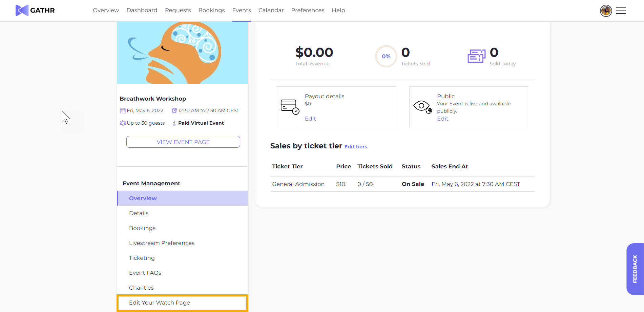This screenshot has height=312, width=644.
Task: Click the calendar icon beside event date
Action: tap(123, 111)
